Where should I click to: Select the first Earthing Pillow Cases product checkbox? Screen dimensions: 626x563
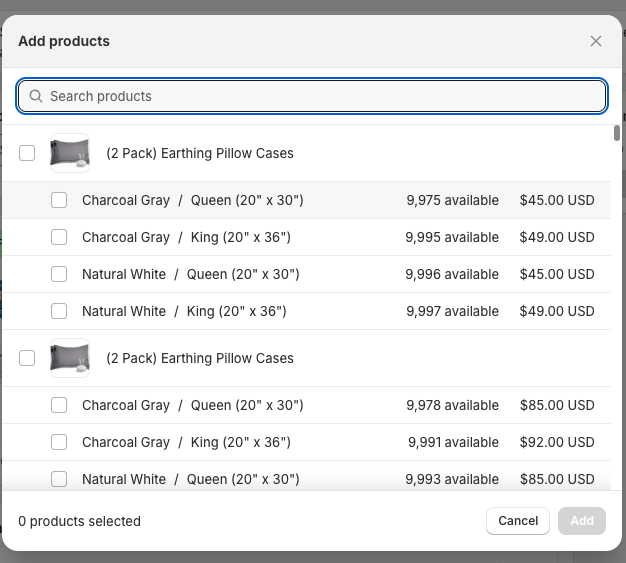click(x=27, y=153)
